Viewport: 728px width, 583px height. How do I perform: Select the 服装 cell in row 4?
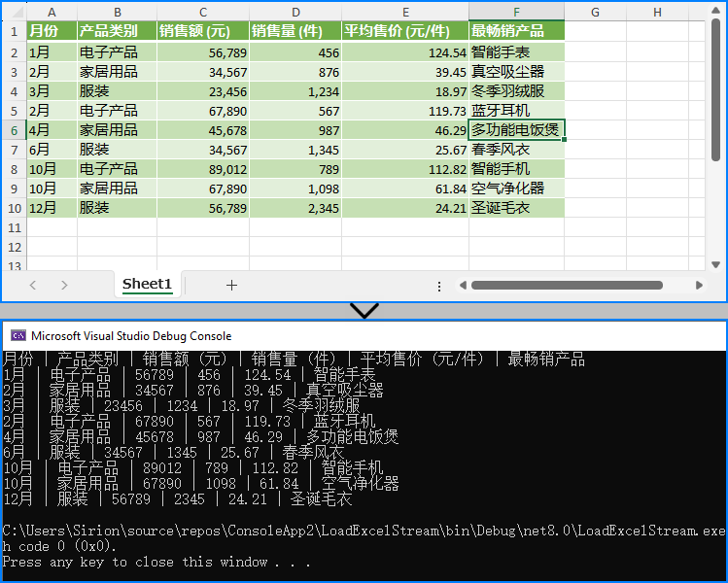pyautogui.click(x=117, y=91)
